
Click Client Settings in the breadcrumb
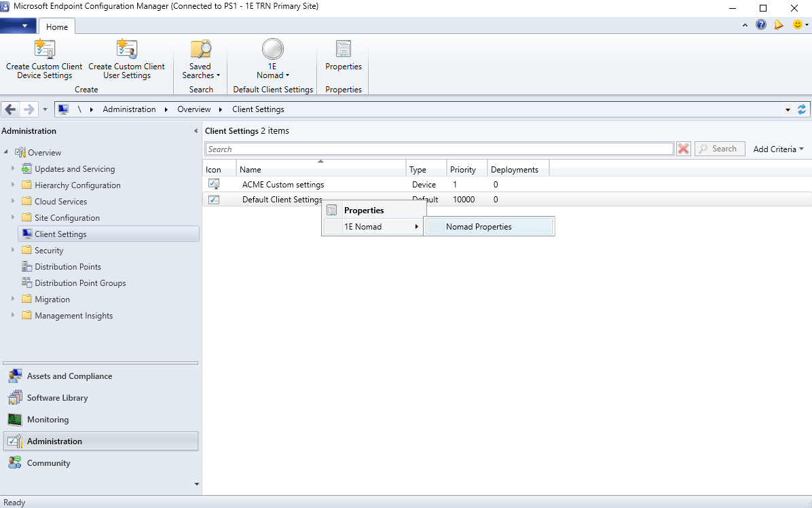click(x=258, y=109)
